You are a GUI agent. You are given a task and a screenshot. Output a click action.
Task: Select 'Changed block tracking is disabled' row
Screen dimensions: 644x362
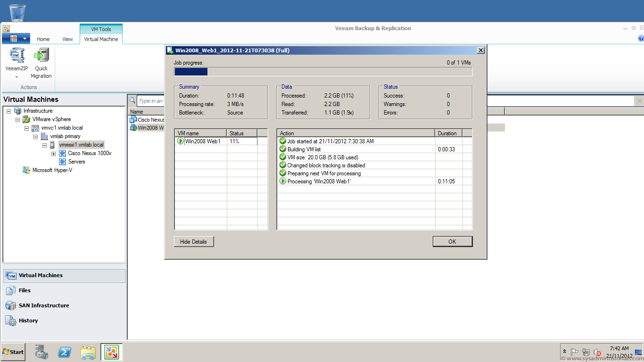tap(374, 165)
